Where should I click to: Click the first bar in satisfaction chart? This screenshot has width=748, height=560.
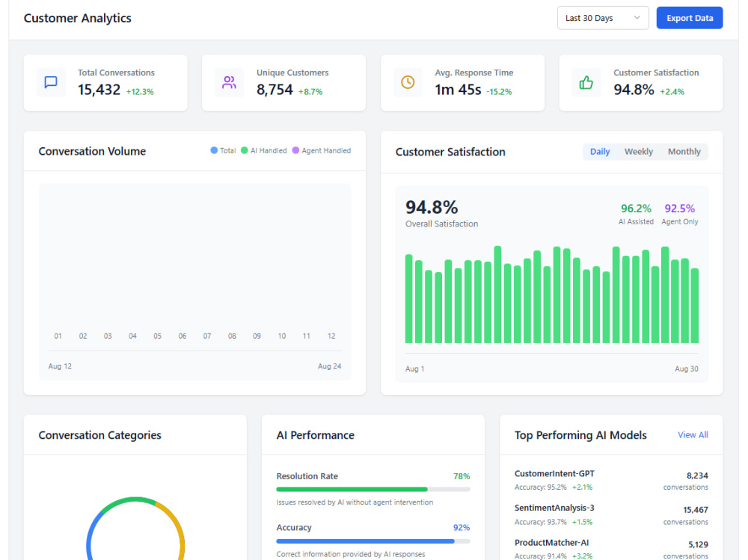click(409, 298)
